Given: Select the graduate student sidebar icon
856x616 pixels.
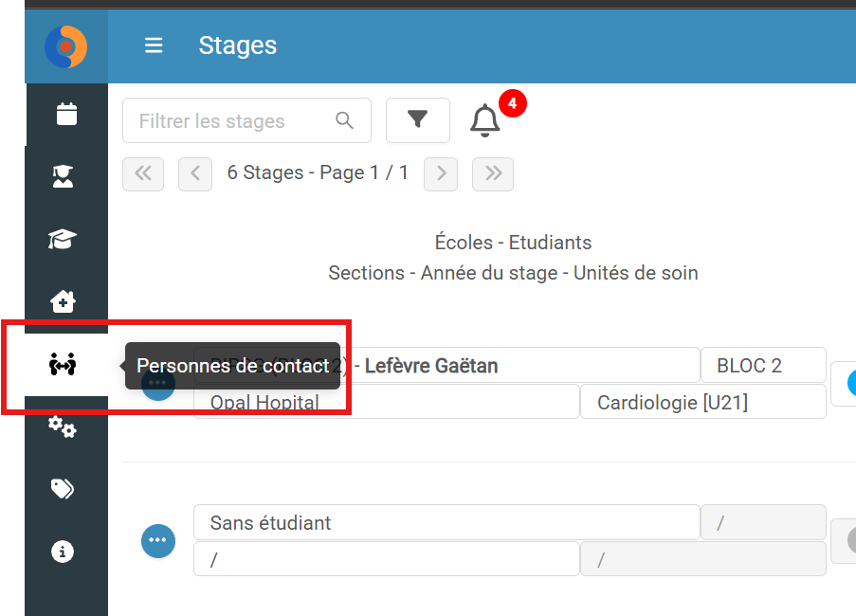Looking at the screenshot, I should (x=63, y=176).
